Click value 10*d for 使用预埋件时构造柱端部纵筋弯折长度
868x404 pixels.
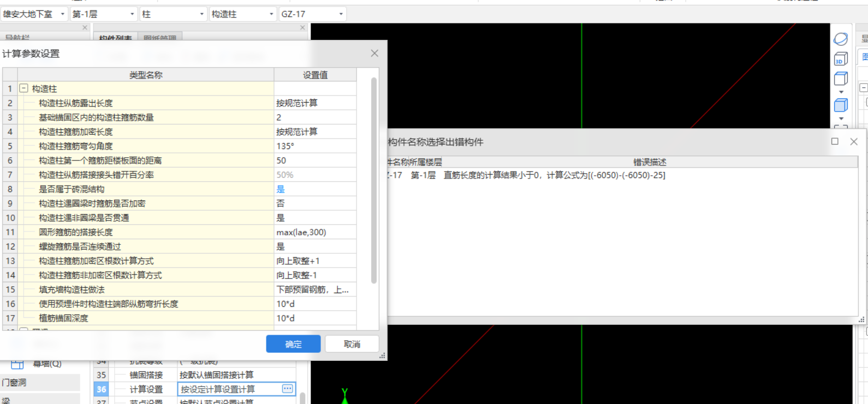pyautogui.click(x=316, y=304)
